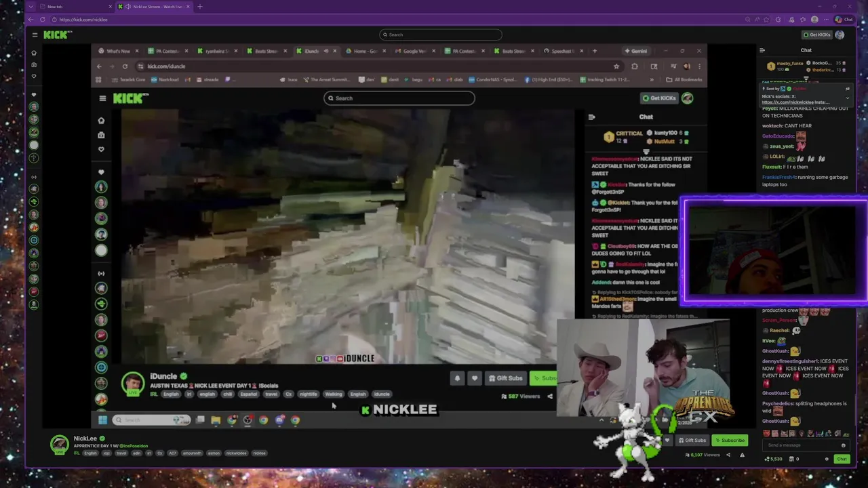Click Windows Start icon in streamed taskbar

(102, 420)
